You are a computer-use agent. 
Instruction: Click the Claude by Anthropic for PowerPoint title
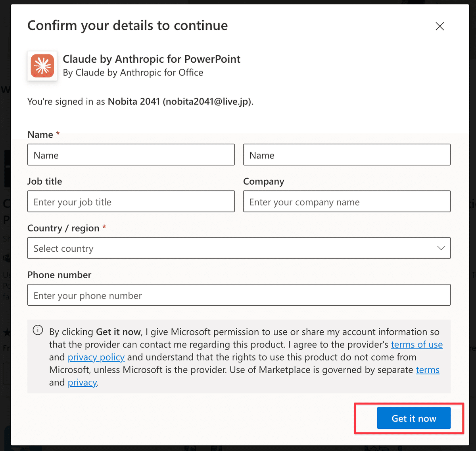(x=152, y=59)
